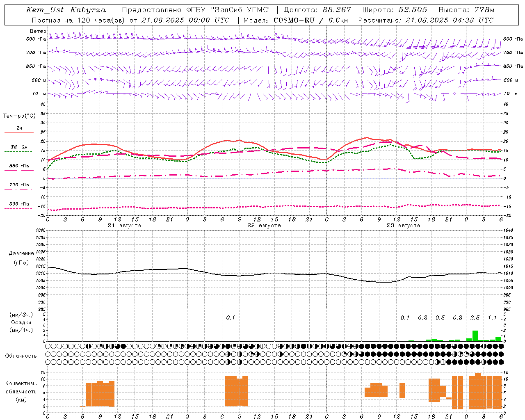Click the '22 августа' date label
525x420 pixels.
264,226
